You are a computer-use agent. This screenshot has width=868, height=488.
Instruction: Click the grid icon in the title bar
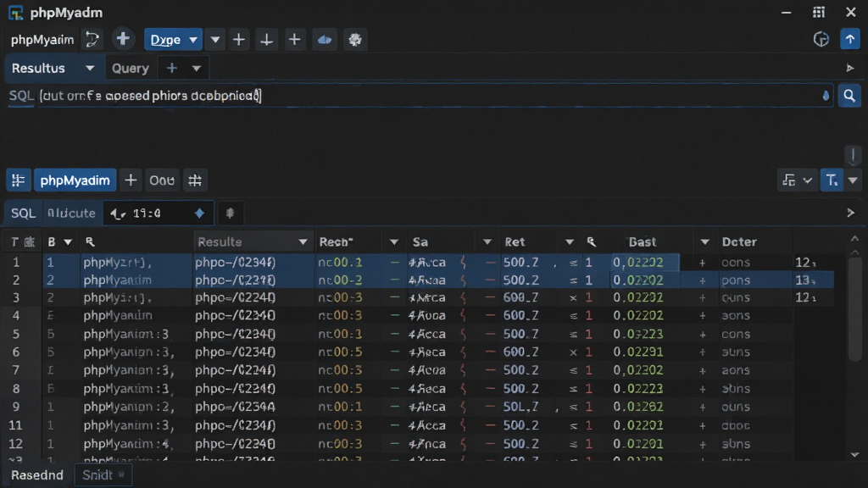click(819, 12)
